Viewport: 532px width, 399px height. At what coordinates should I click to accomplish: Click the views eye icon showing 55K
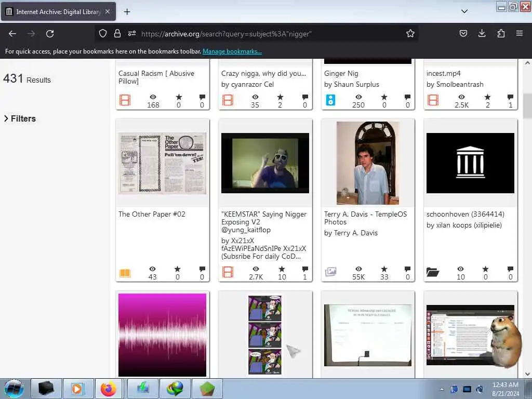pos(358,269)
